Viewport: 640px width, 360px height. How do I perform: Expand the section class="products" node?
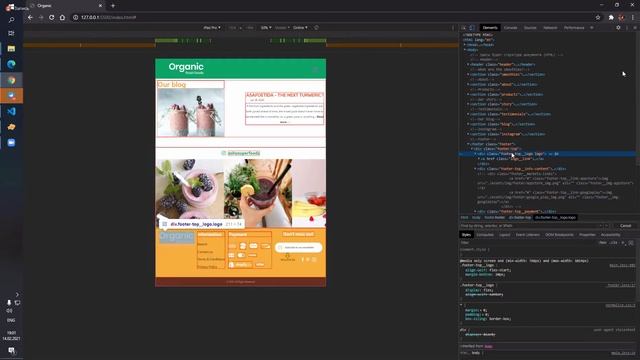click(x=468, y=94)
